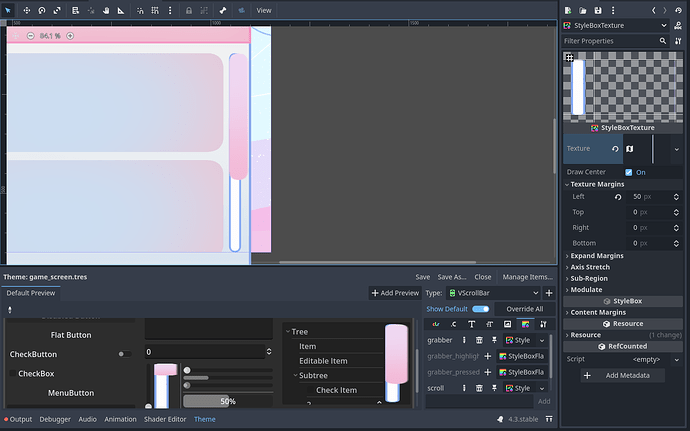Toggle the Show Default switch
This screenshot has height=431, width=690.
[x=481, y=309]
